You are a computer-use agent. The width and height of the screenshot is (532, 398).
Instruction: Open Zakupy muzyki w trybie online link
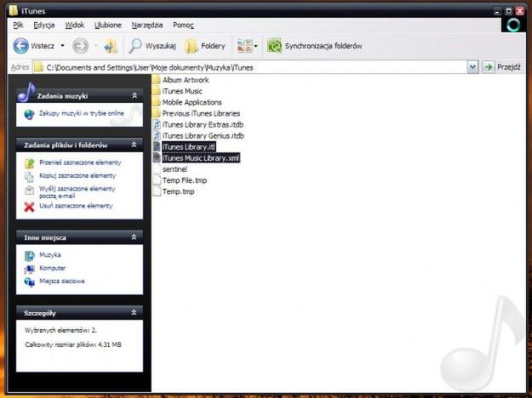click(x=82, y=113)
